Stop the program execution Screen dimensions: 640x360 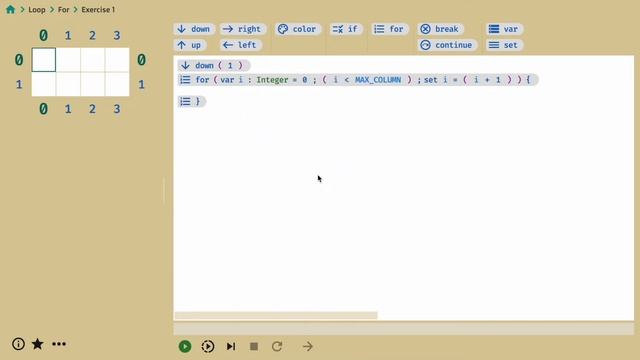pyautogui.click(x=254, y=347)
